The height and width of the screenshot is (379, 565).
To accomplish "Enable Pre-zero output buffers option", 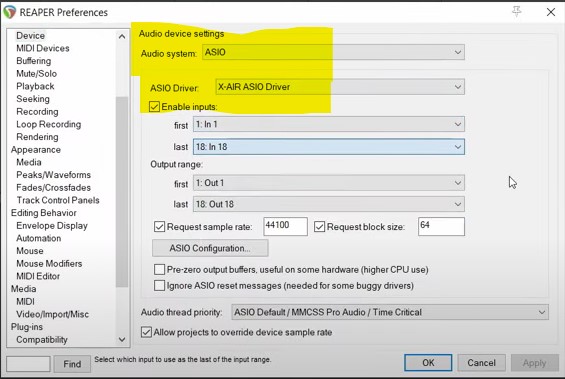I will [159, 269].
